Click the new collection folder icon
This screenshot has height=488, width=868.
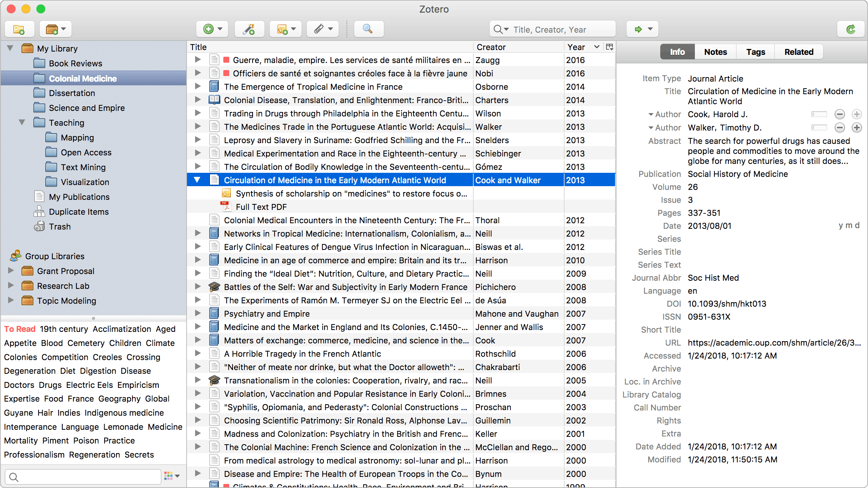pyautogui.click(x=20, y=29)
